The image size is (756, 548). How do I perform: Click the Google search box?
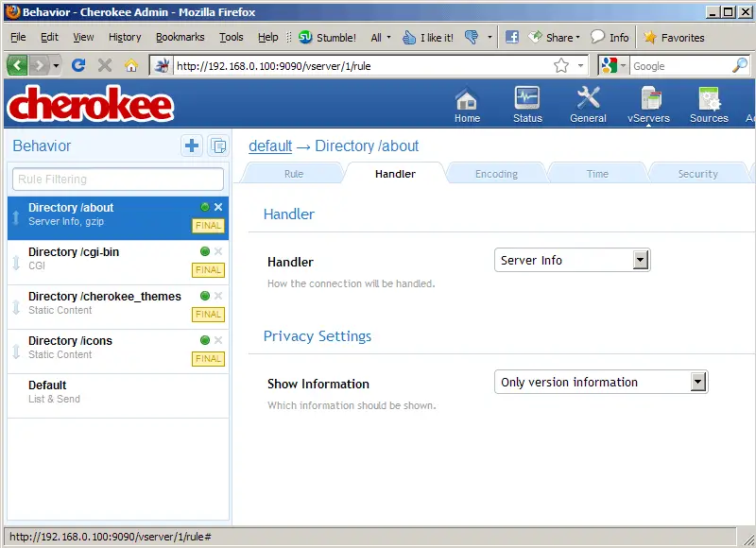(680, 65)
